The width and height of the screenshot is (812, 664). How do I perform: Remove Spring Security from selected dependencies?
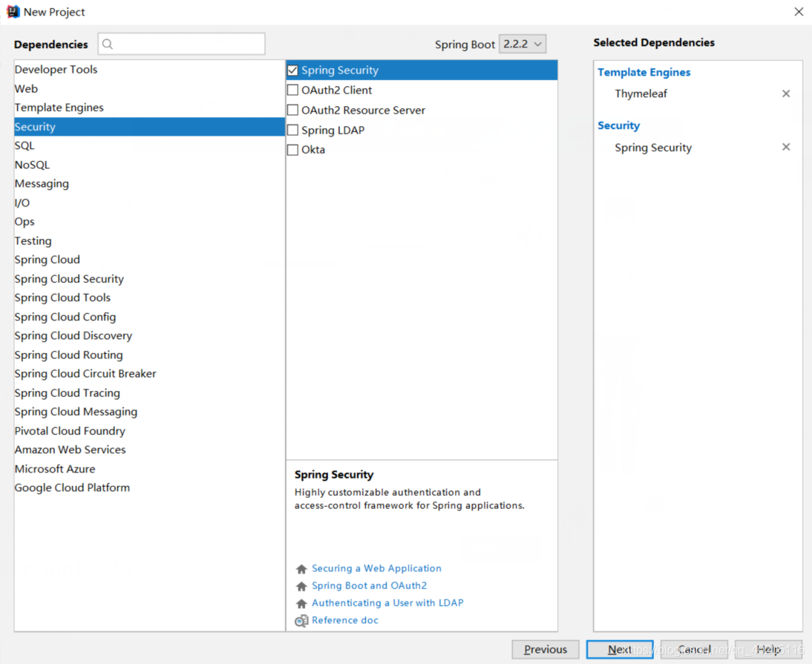coord(785,147)
